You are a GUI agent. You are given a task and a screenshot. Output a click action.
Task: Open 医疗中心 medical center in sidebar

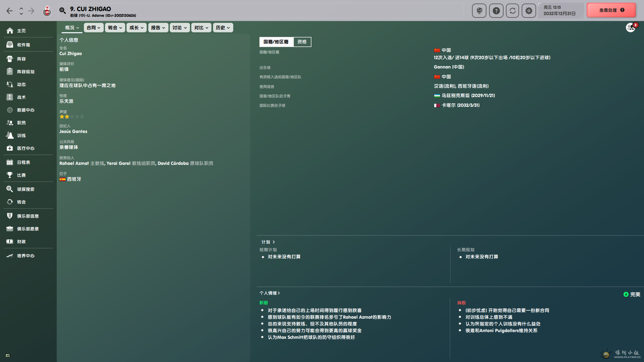coord(26,148)
